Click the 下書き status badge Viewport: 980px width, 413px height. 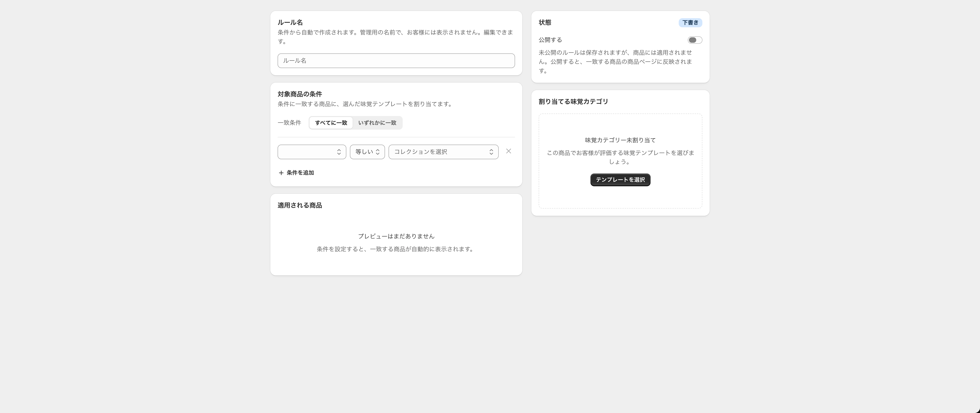pos(690,23)
